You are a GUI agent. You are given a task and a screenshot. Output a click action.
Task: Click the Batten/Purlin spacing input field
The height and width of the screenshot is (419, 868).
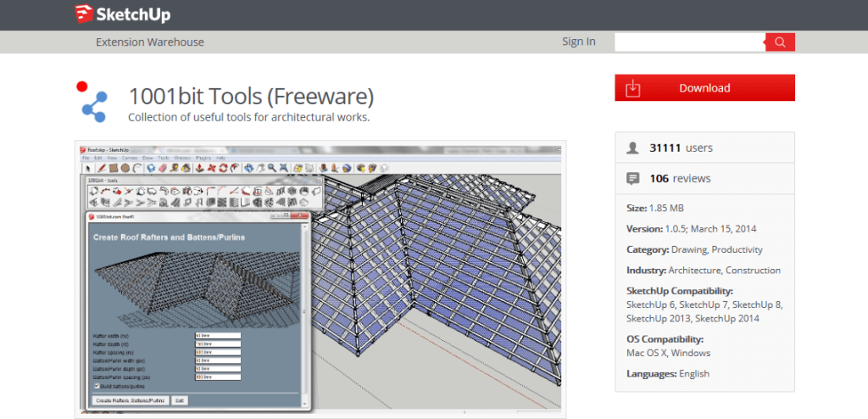point(218,377)
